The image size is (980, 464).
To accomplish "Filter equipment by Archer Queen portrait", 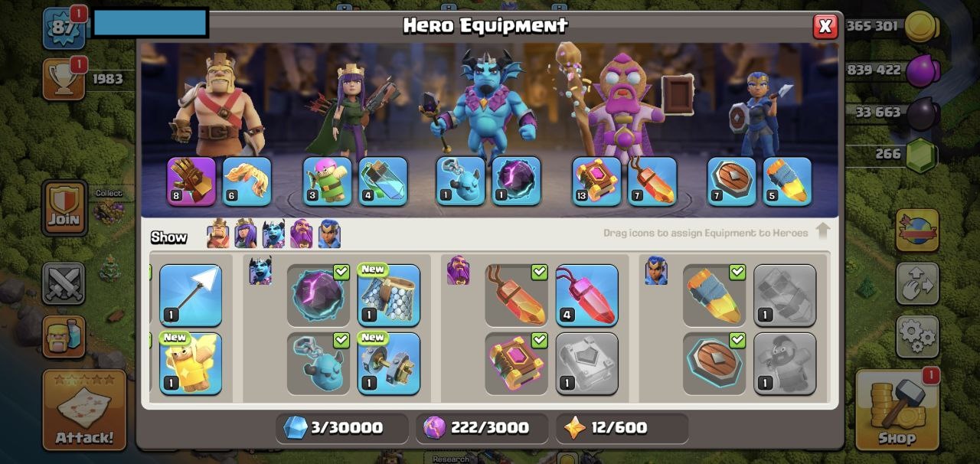I will (246, 234).
